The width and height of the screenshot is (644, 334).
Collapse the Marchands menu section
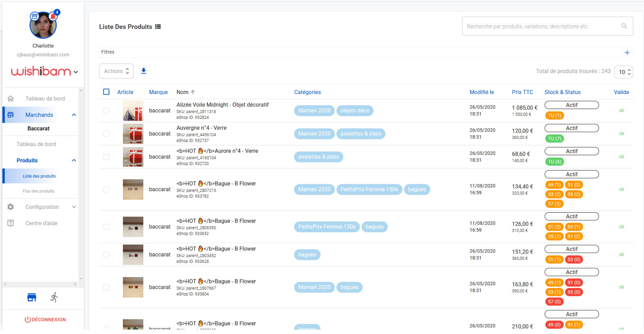74,115
